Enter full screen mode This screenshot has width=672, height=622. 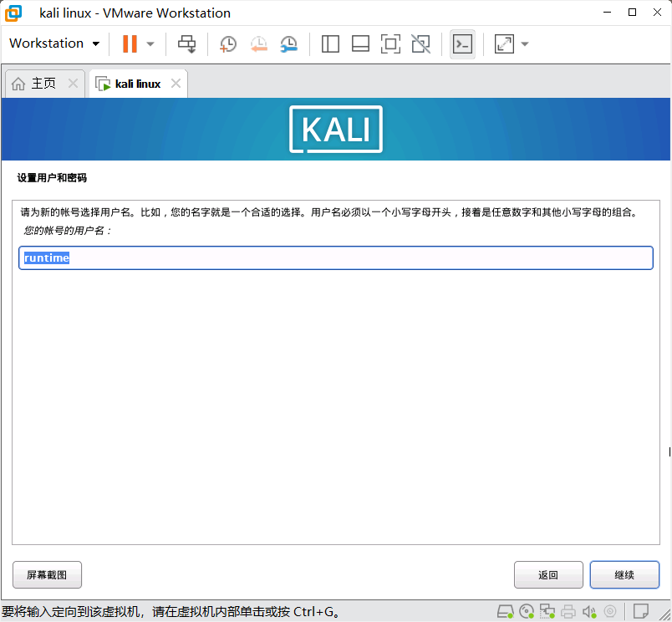coord(390,43)
